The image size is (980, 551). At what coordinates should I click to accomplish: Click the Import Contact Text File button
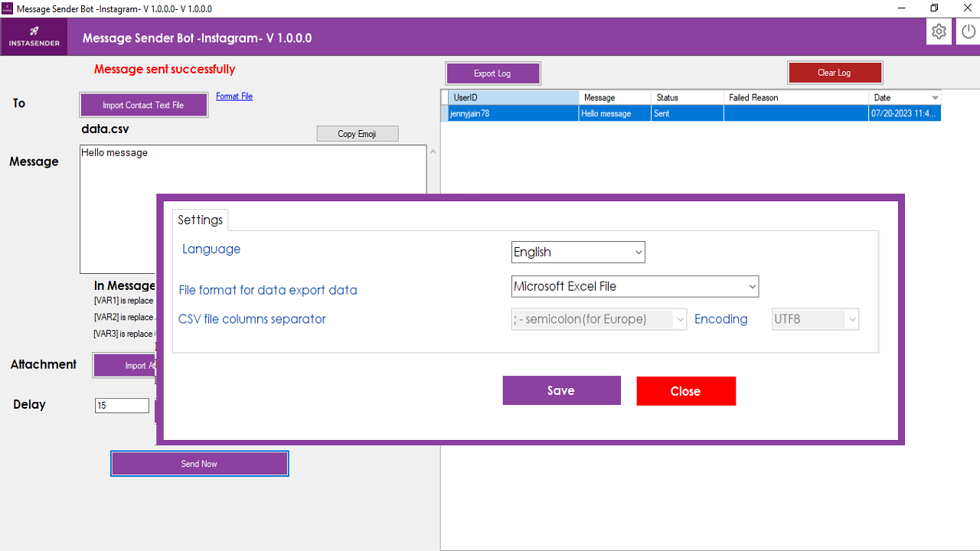coord(143,105)
